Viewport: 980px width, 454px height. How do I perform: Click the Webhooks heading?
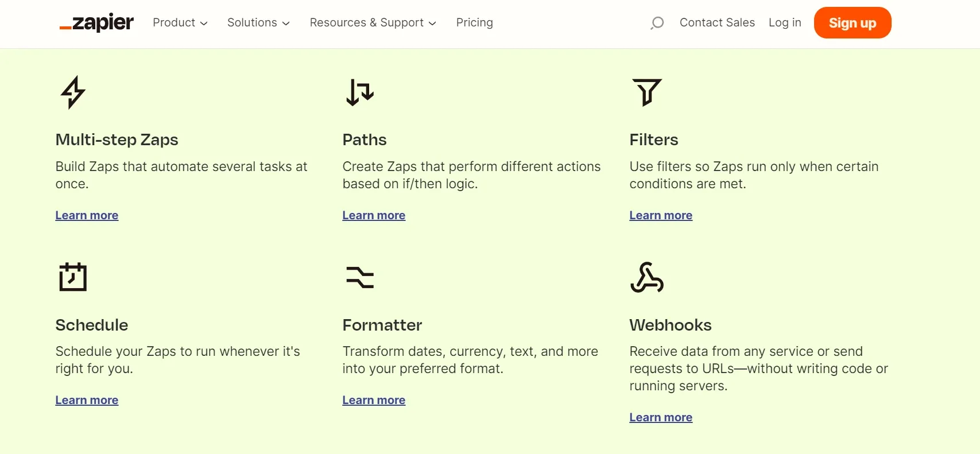(x=671, y=325)
